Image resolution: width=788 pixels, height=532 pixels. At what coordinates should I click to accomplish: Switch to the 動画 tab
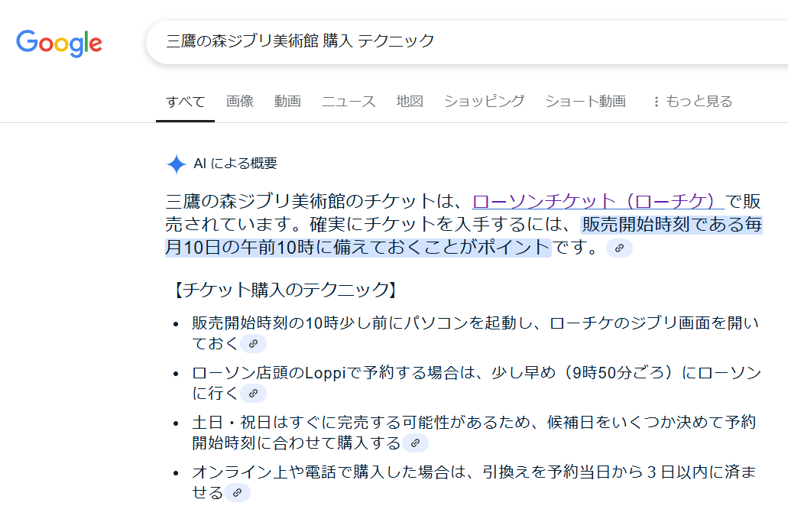287,100
